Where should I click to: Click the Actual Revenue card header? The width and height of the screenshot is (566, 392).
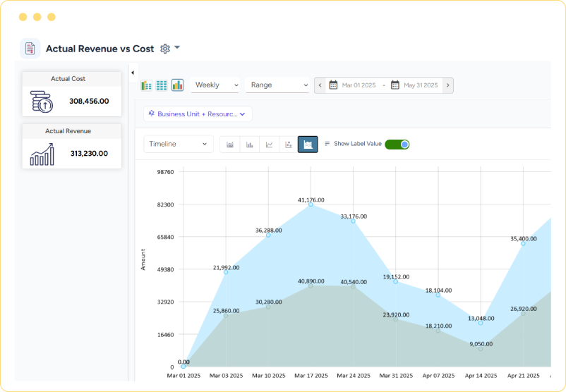tap(71, 131)
